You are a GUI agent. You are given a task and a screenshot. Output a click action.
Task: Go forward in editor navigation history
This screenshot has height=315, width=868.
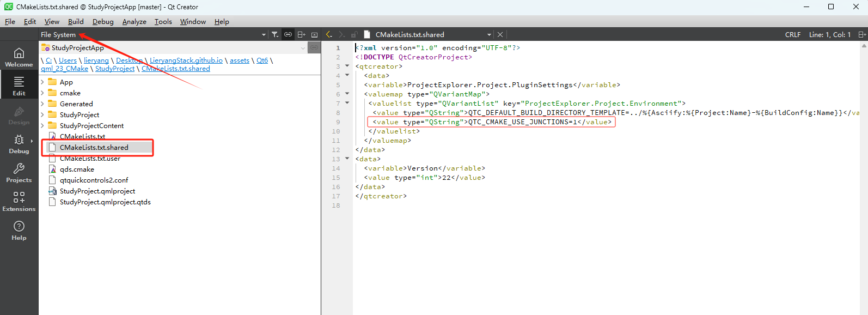(x=342, y=34)
